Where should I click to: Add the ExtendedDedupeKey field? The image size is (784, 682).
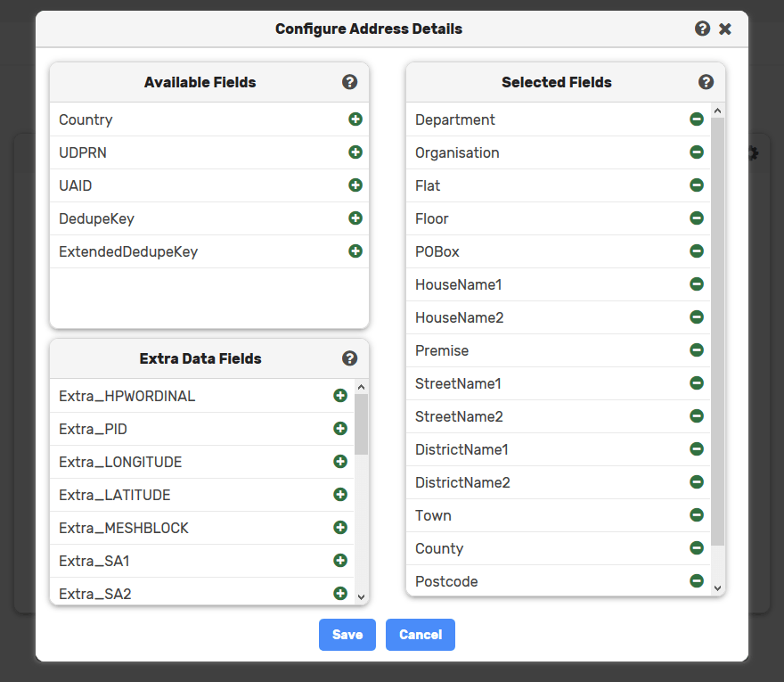[x=355, y=251]
